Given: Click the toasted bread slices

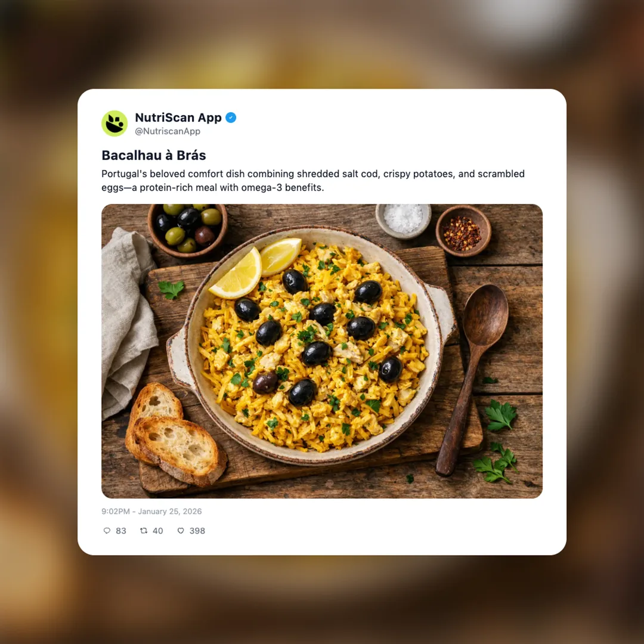Looking at the screenshot, I should pos(175,435).
